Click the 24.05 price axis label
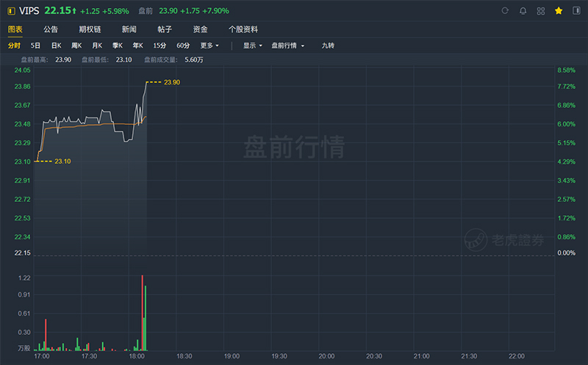Screen dimensions: 588x365 [22, 70]
